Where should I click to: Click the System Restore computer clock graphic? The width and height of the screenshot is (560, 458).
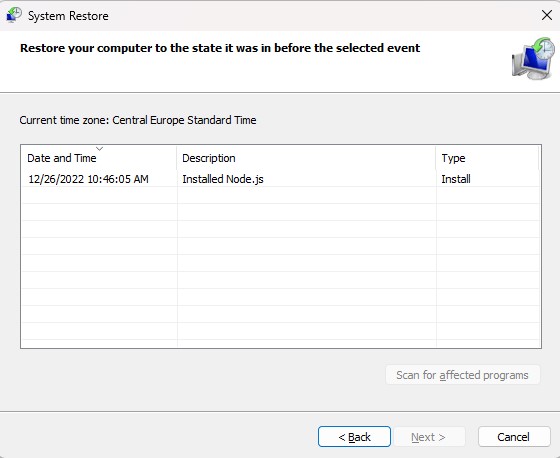533,58
